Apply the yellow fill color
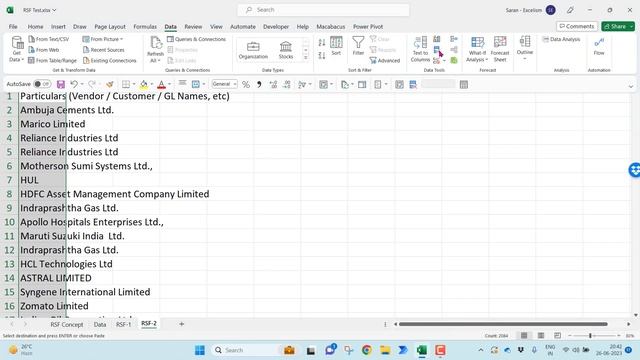Viewport: 640px width, 360px height. [x=144, y=84]
